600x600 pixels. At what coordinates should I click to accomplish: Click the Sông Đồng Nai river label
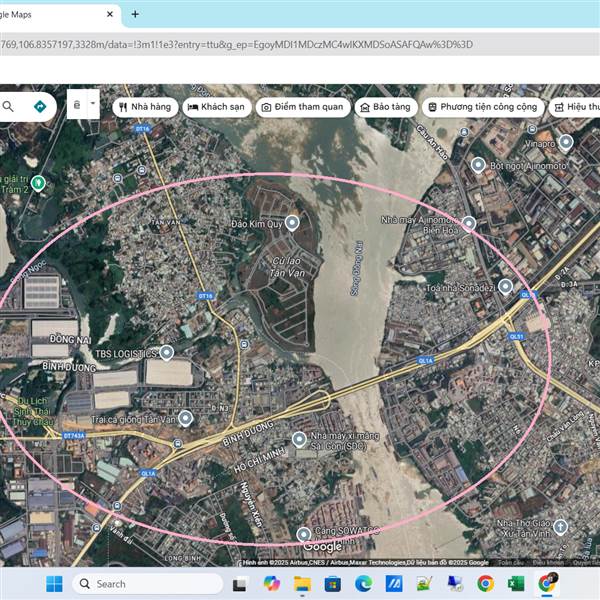tap(356, 268)
